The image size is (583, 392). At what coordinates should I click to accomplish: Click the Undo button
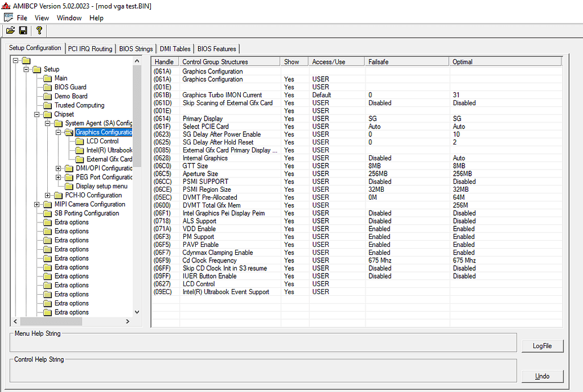click(x=542, y=376)
